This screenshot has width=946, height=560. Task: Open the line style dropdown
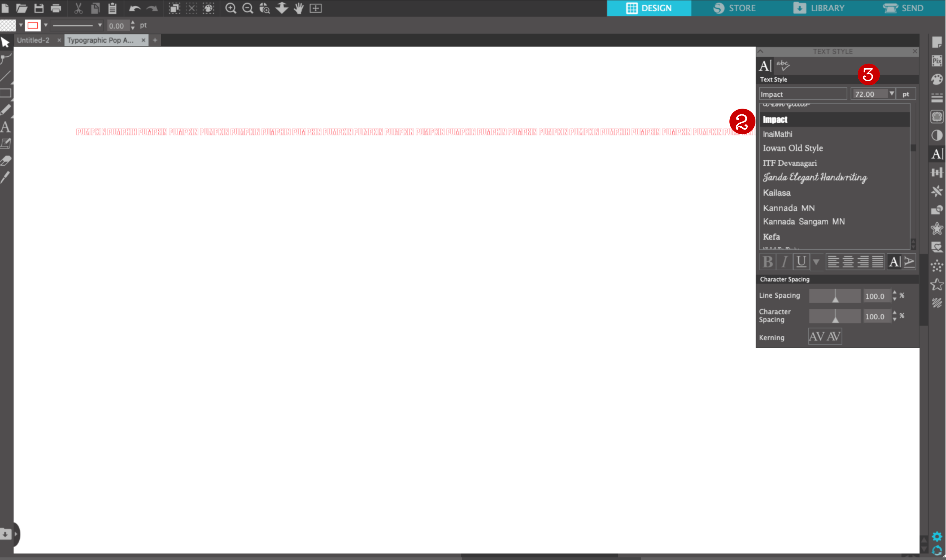[100, 25]
